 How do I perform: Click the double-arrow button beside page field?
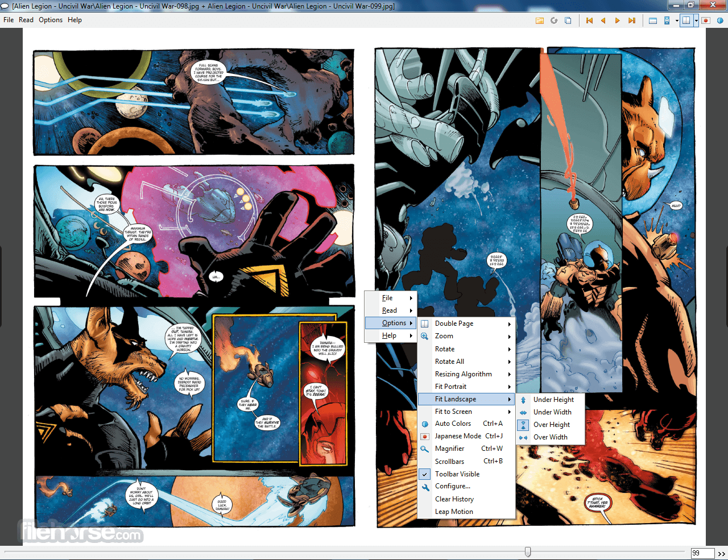[721, 554]
